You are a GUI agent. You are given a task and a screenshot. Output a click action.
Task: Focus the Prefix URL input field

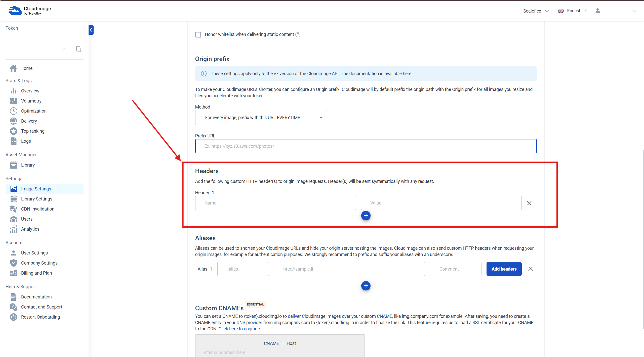point(366,146)
